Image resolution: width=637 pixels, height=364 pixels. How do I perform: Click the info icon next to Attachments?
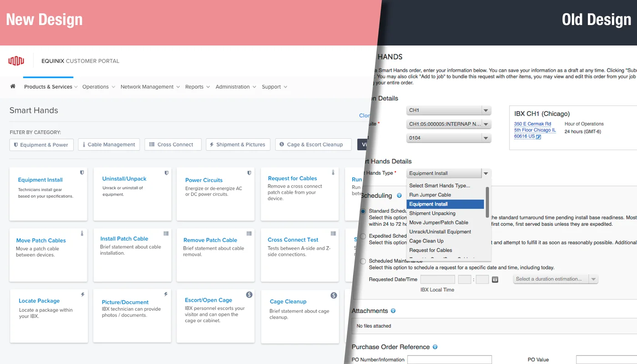click(x=393, y=311)
